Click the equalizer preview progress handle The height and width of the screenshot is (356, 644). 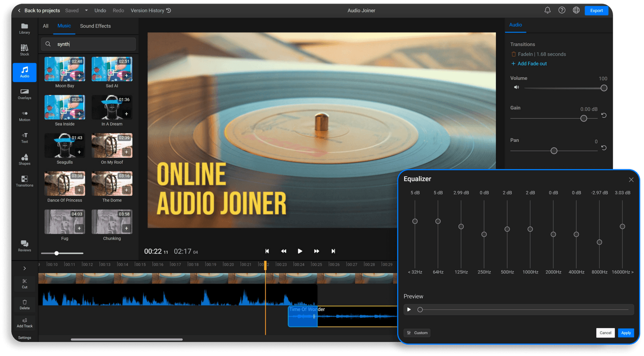pos(420,310)
